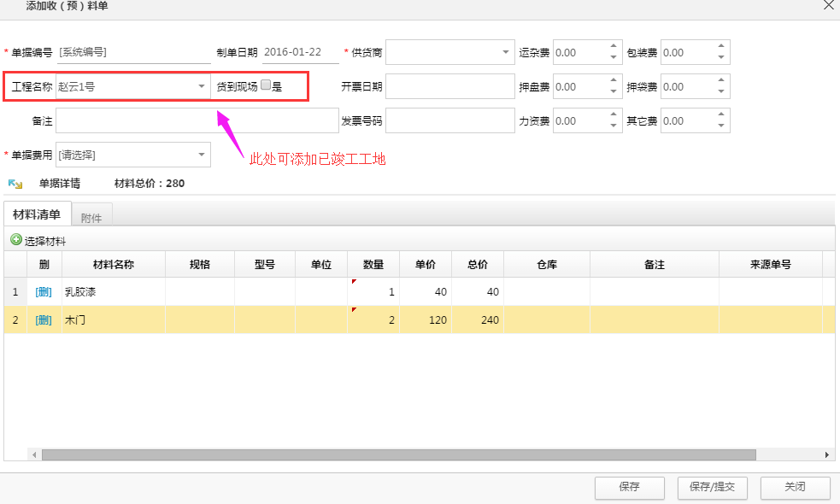Click into the 发票号码 text field
The width and height of the screenshot is (840, 504).
click(449, 120)
